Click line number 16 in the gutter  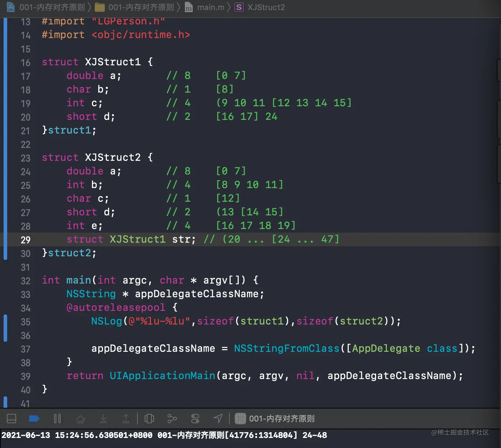tap(25, 63)
